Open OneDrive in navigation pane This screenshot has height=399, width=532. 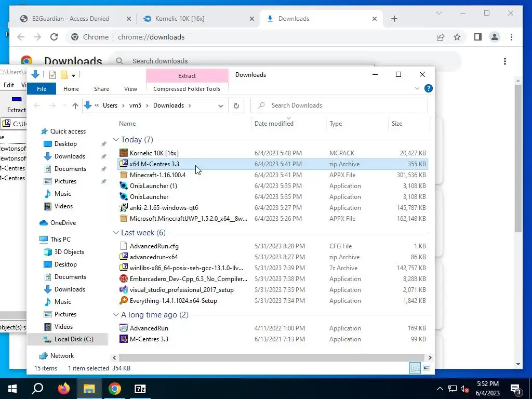point(63,223)
